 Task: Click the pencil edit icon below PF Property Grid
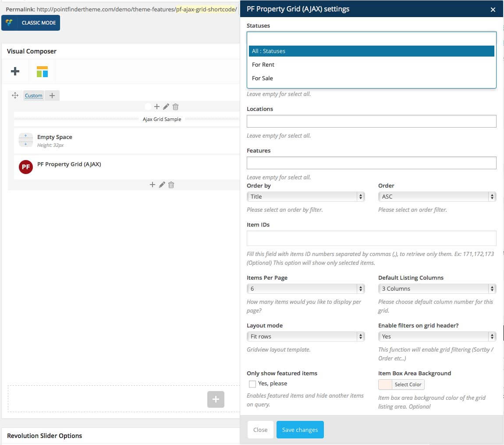coord(162,185)
